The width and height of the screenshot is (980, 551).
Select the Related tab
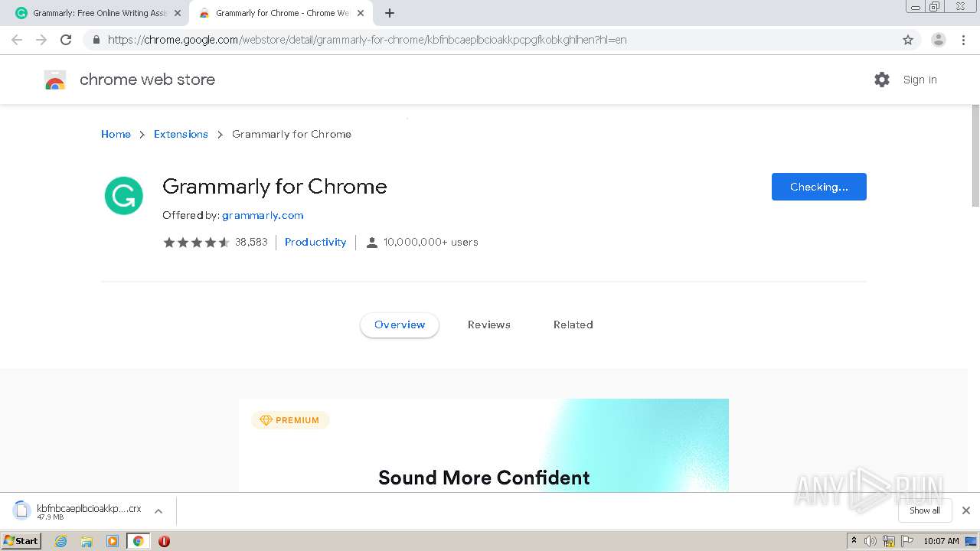[573, 324]
